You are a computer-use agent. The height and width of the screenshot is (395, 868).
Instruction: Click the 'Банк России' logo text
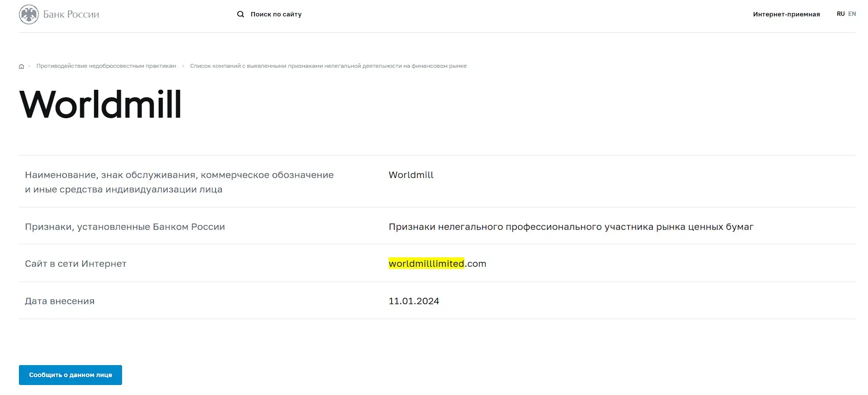click(x=71, y=14)
